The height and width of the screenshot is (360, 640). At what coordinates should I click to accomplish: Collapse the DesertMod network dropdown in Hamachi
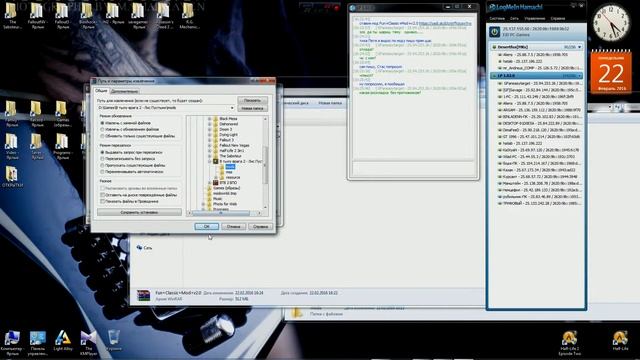579,47
